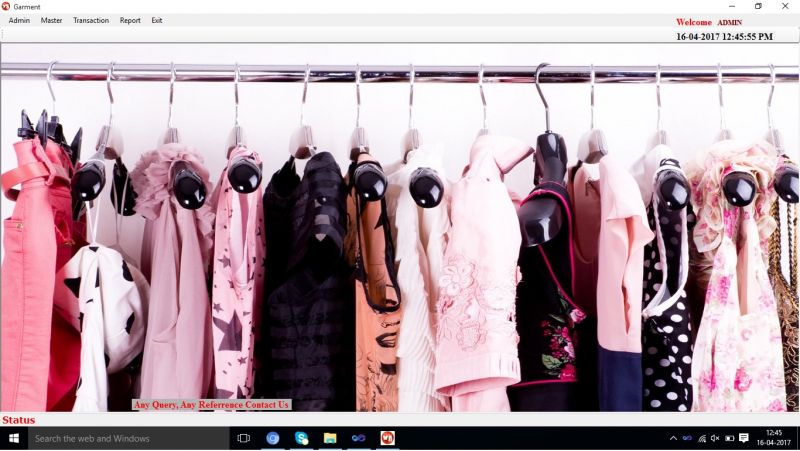Click the Windows Start button
Viewport: 800px width, 451px height.
point(14,438)
